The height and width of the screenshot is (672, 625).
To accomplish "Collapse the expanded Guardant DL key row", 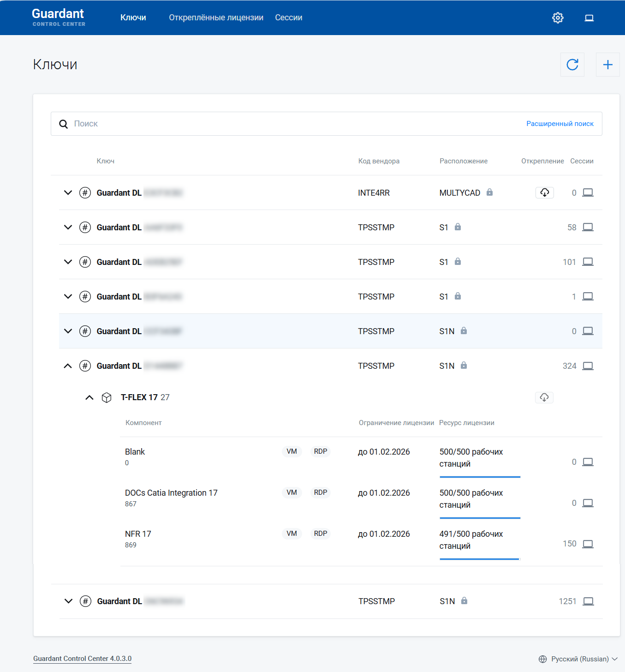I will (x=68, y=366).
